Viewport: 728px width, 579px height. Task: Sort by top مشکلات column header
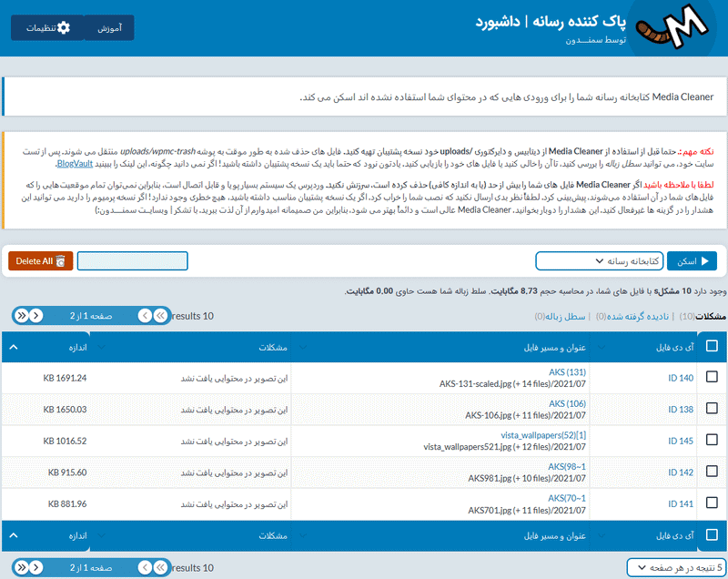(x=273, y=347)
